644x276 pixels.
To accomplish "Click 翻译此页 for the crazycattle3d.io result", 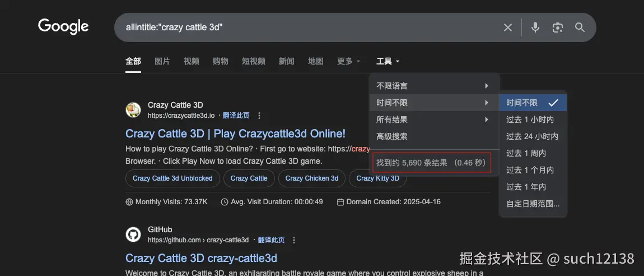I will point(236,116).
